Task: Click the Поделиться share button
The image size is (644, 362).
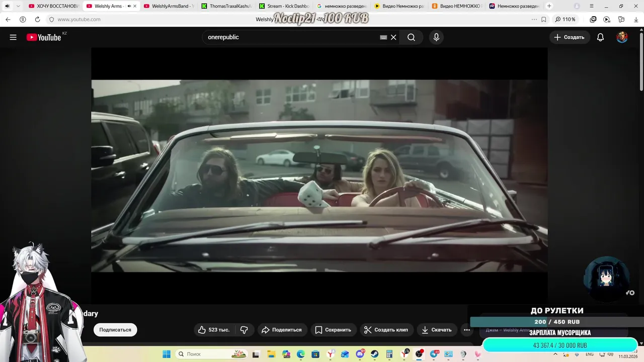Action: [x=282, y=330]
